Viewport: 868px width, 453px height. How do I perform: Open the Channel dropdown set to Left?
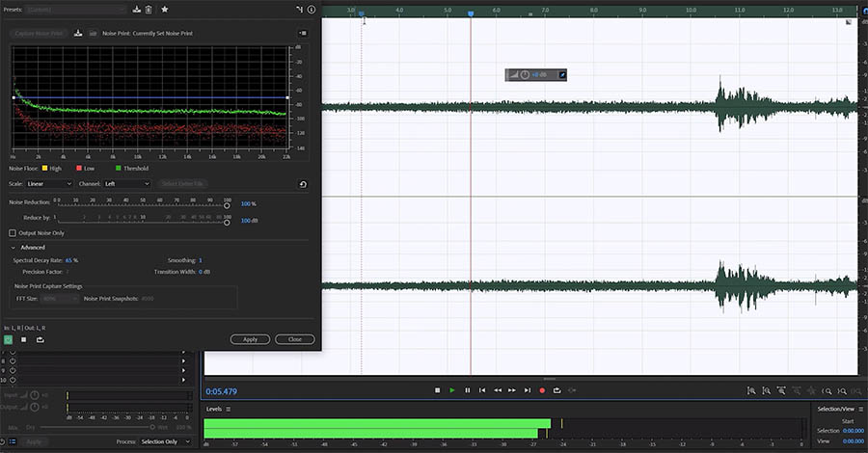127,184
